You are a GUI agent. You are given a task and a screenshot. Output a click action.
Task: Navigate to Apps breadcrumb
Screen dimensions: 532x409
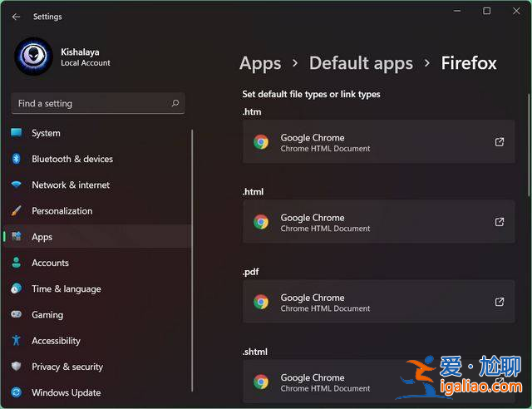point(260,64)
